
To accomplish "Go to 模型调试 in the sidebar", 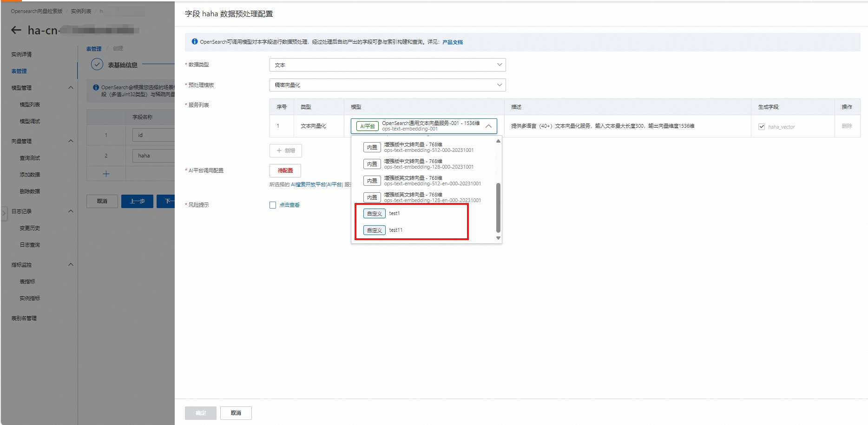I will coord(30,121).
